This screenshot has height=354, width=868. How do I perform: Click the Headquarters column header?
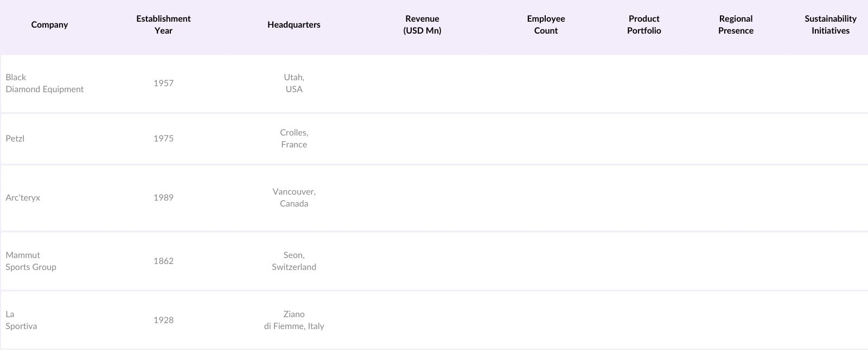pyautogui.click(x=293, y=25)
